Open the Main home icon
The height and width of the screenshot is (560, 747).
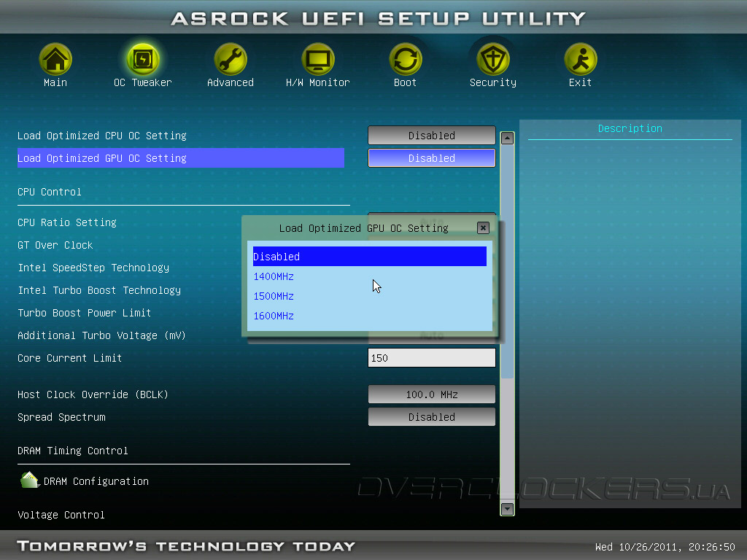[x=55, y=59]
